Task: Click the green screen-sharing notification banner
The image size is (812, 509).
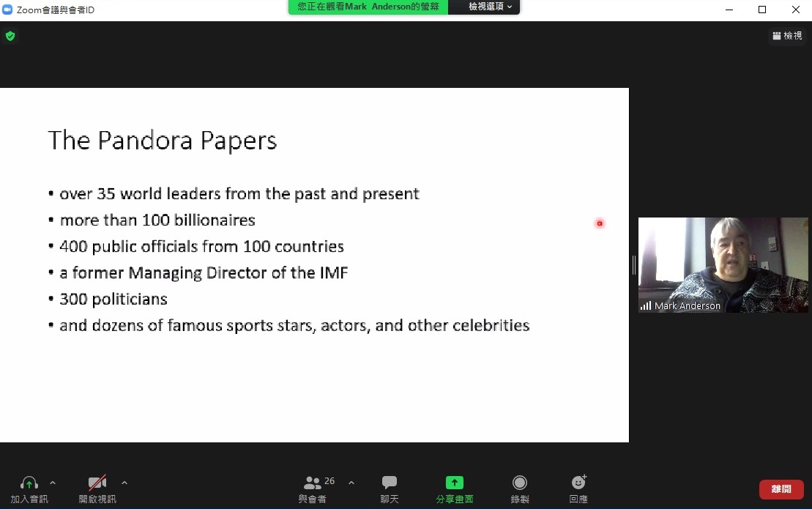Action: pos(368,7)
